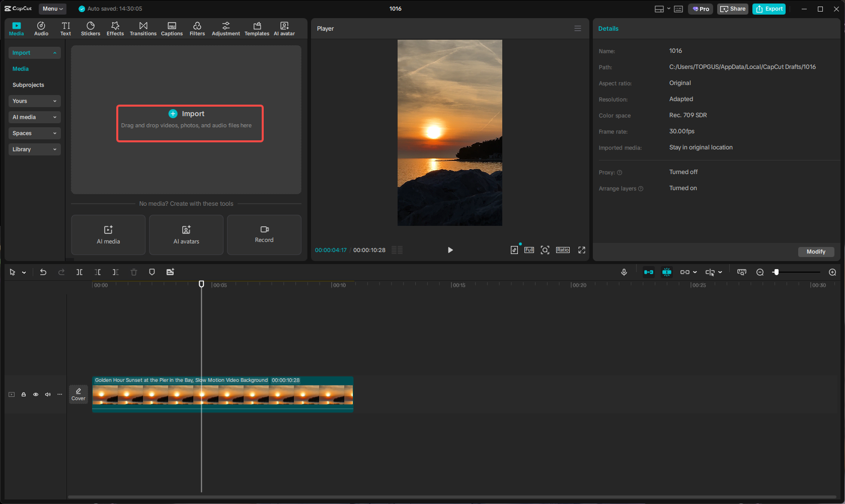
Task: Expand the Spaces section in sidebar
Action: (x=34, y=133)
